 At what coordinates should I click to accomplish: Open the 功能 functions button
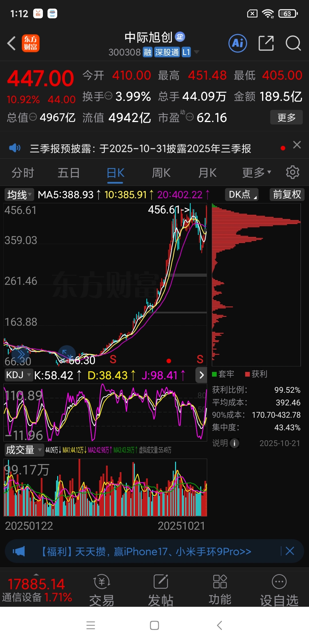coord(220,590)
